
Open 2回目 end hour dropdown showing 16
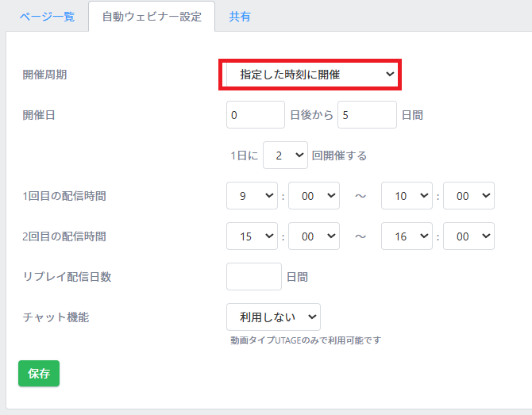[407, 236]
